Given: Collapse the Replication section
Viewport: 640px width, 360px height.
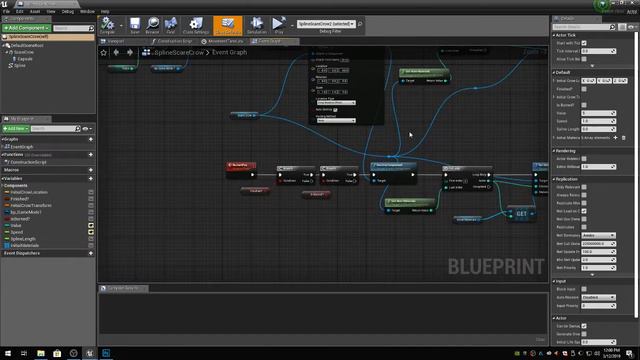Looking at the screenshot, I should [554, 179].
